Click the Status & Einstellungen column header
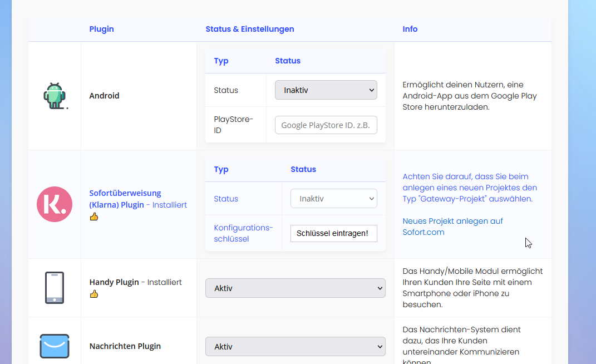Viewport: 596px width, 364px height. pos(249,29)
